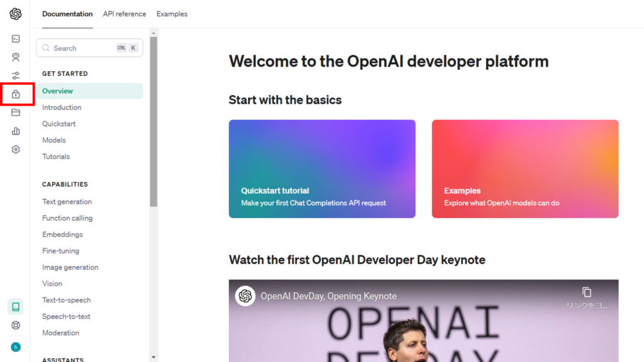644x362 pixels.
Task: Select the Documentation book icon
Action: 16,307
